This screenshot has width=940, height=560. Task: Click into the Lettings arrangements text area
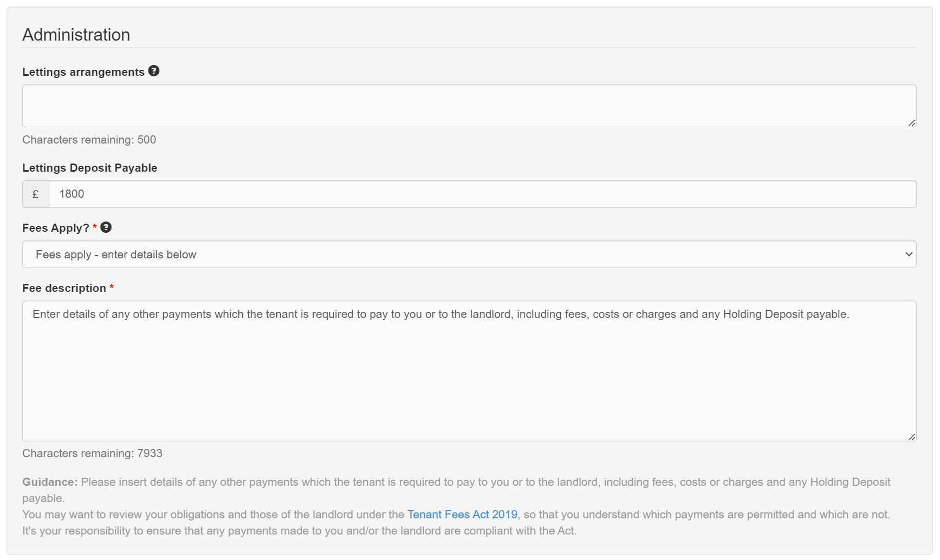click(468, 106)
